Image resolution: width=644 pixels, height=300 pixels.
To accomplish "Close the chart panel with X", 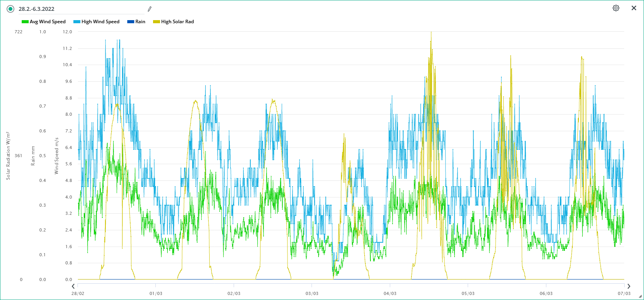I will [634, 8].
